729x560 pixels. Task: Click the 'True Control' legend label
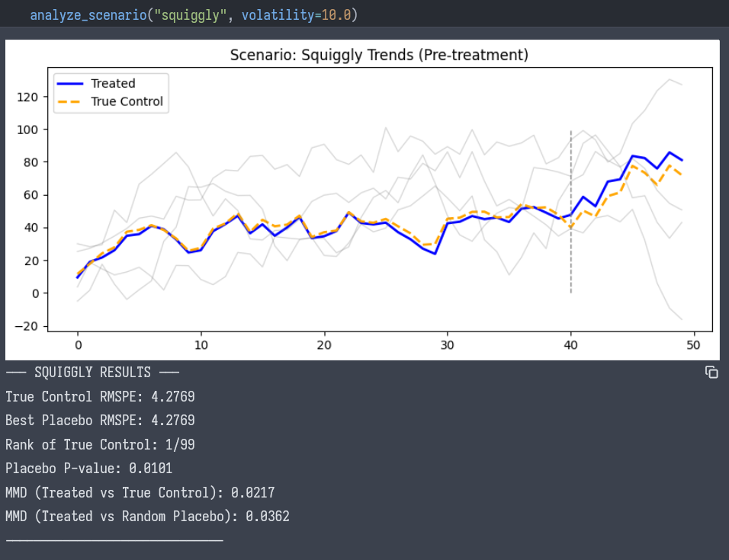click(127, 101)
